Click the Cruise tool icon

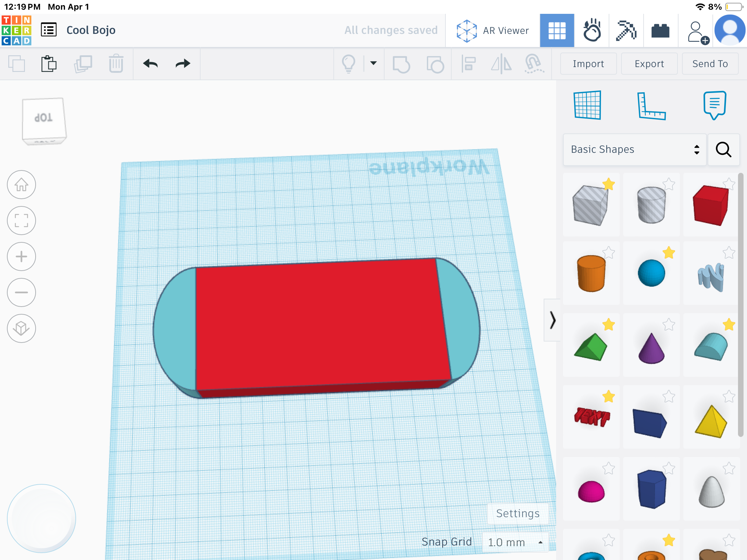point(534,64)
